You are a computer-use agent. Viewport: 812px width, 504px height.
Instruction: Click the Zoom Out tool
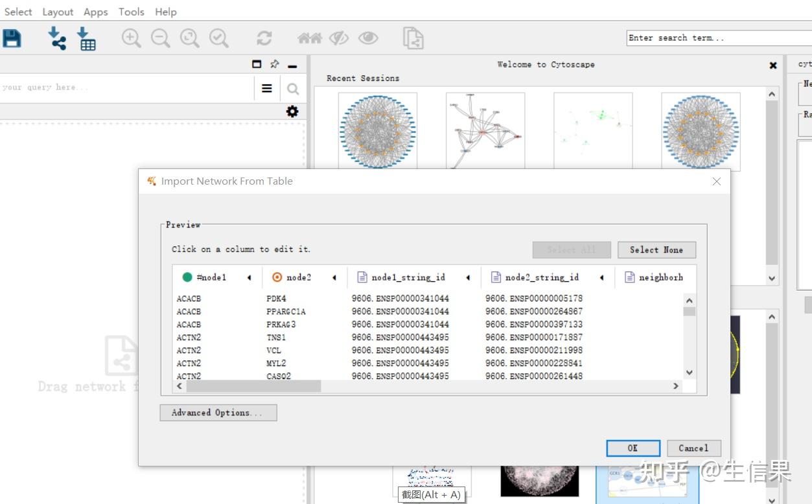159,38
